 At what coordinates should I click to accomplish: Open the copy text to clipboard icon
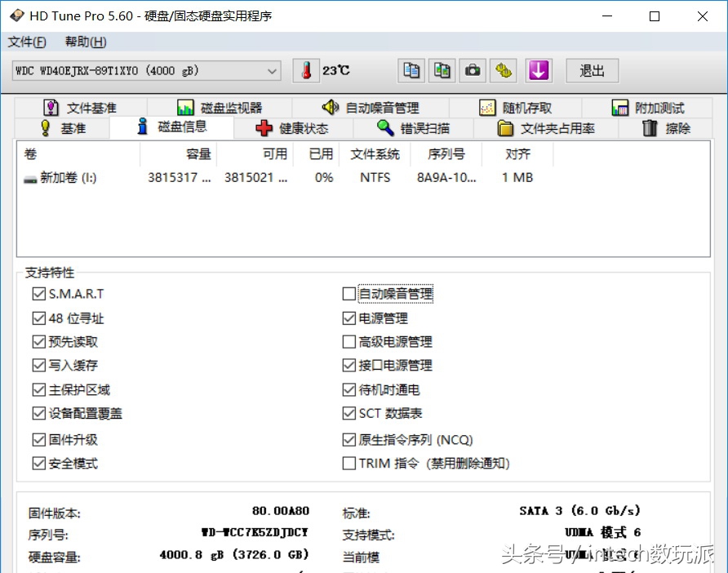[411, 71]
